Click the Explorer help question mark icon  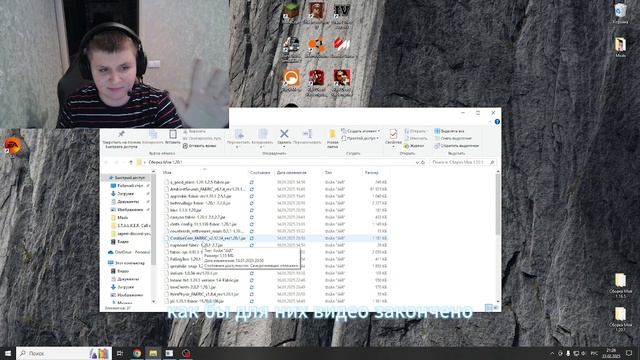[x=497, y=122]
